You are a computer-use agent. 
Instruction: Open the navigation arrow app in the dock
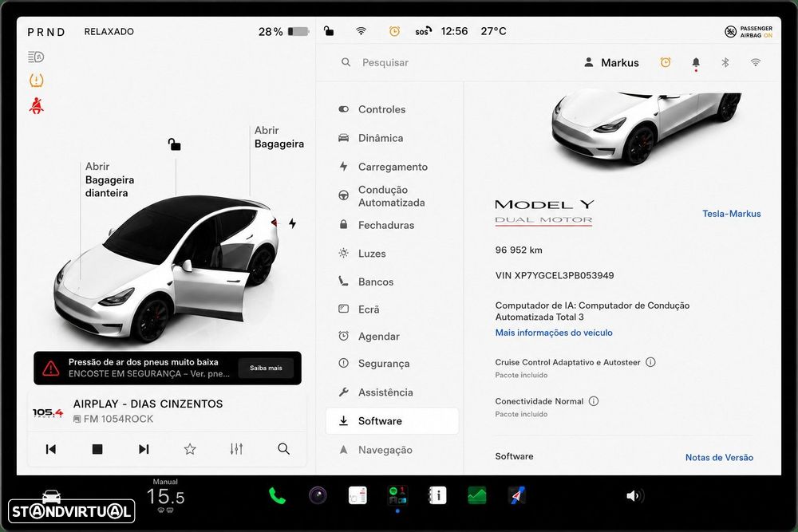pos(516,495)
